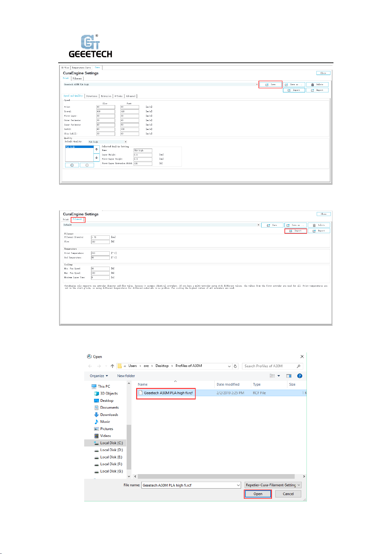The width and height of the screenshot is (392, 554).
Task: Click the Search Profiles of A30M box
Action: point(273,366)
